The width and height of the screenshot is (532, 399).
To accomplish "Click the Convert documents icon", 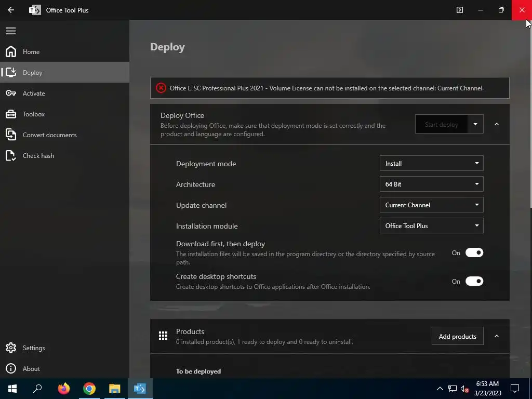I will (11, 135).
